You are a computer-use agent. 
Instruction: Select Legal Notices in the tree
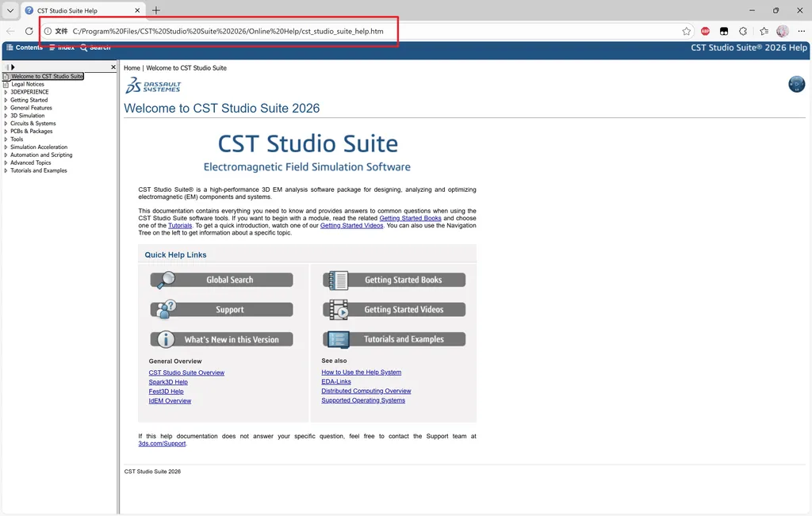pyautogui.click(x=28, y=84)
